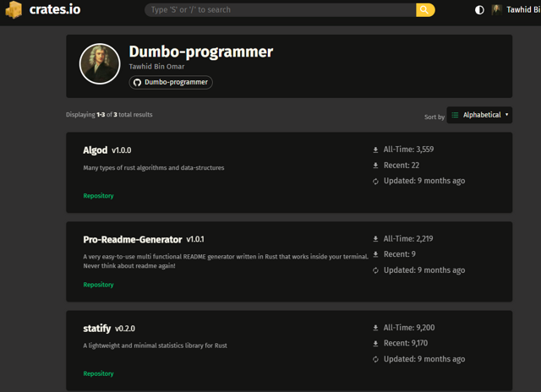
Task: Focus the crate search input field
Action: (280, 10)
